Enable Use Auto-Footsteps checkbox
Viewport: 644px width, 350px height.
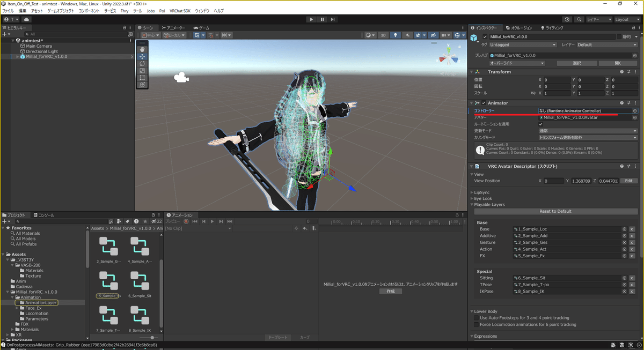pos(476,318)
